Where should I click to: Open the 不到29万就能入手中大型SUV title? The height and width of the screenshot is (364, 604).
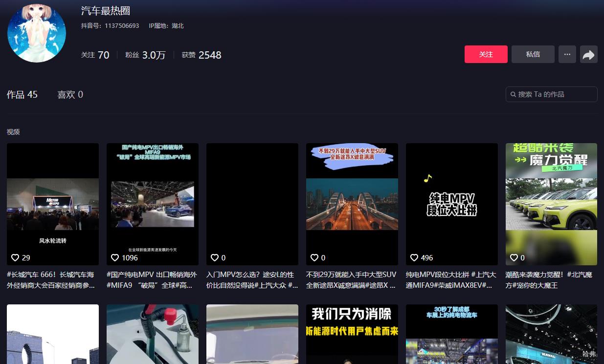pos(352,280)
